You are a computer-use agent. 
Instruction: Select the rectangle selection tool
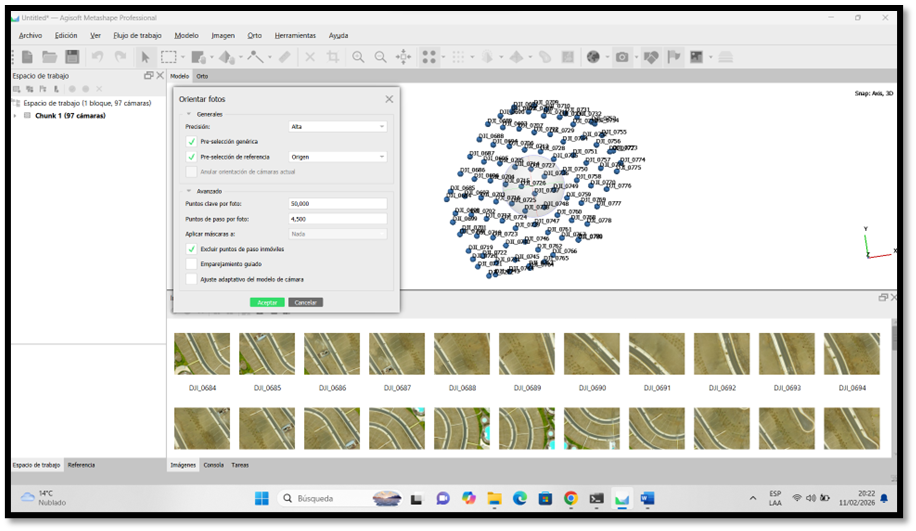[169, 57]
